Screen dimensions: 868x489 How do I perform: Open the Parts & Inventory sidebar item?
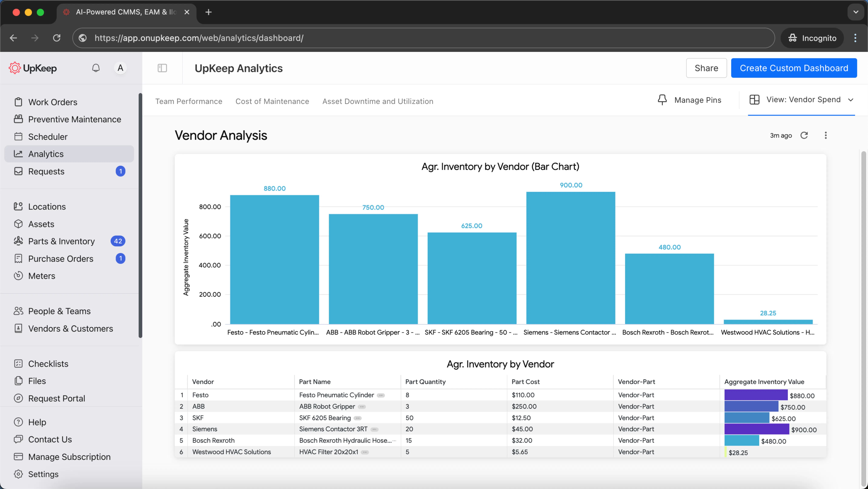coord(61,241)
